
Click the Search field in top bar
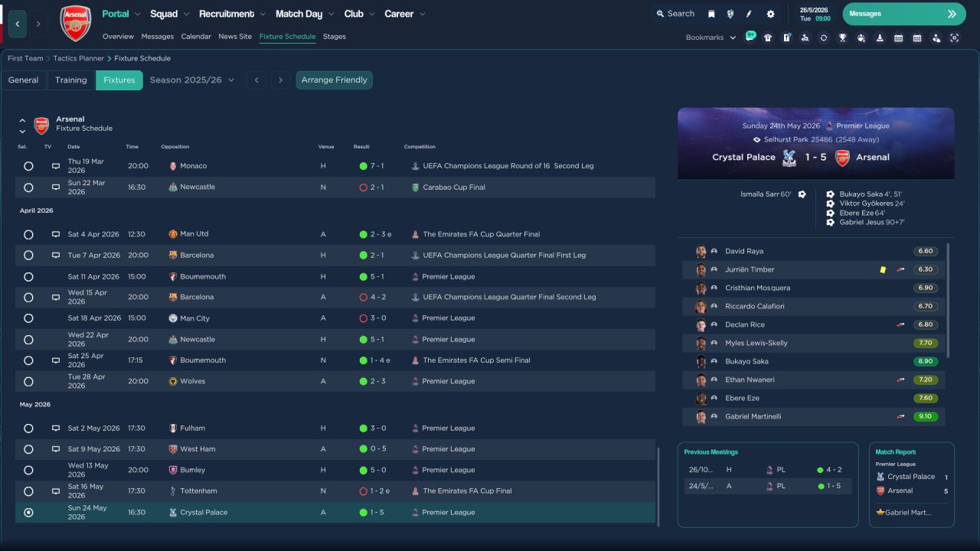coord(675,14)
